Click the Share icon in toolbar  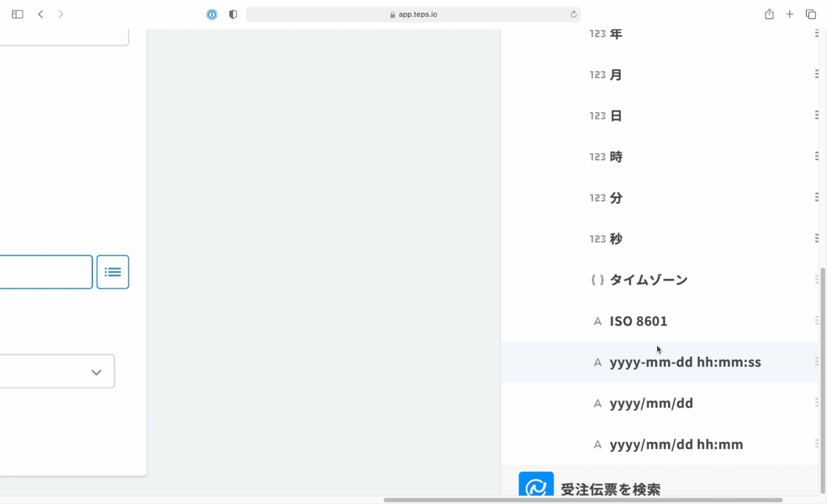pyautogui.click(x=769, y=14)
